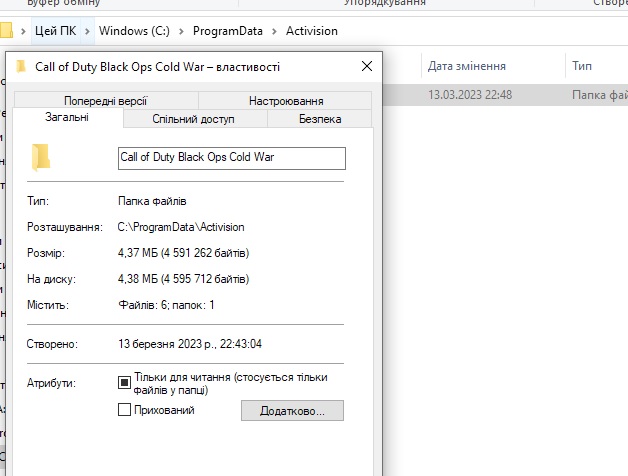Click the text Файлів: 6; папок: 1
628x476 pixels.
(x=166, y=305)
